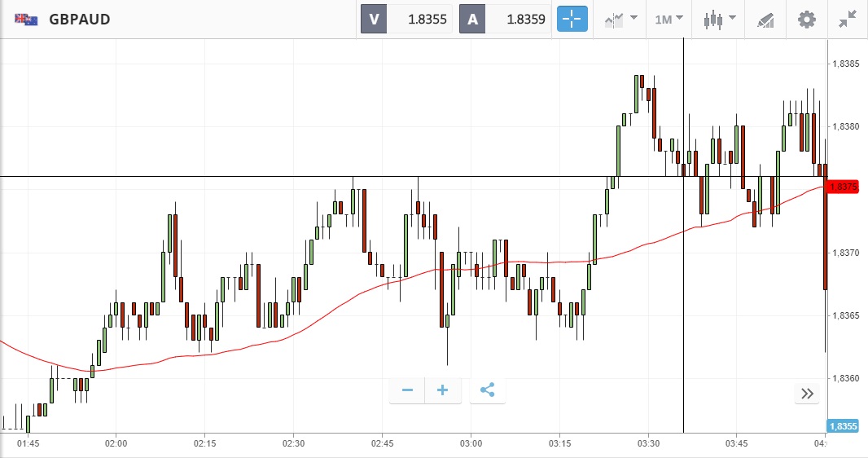Open chart settings gear

(806, 19)
